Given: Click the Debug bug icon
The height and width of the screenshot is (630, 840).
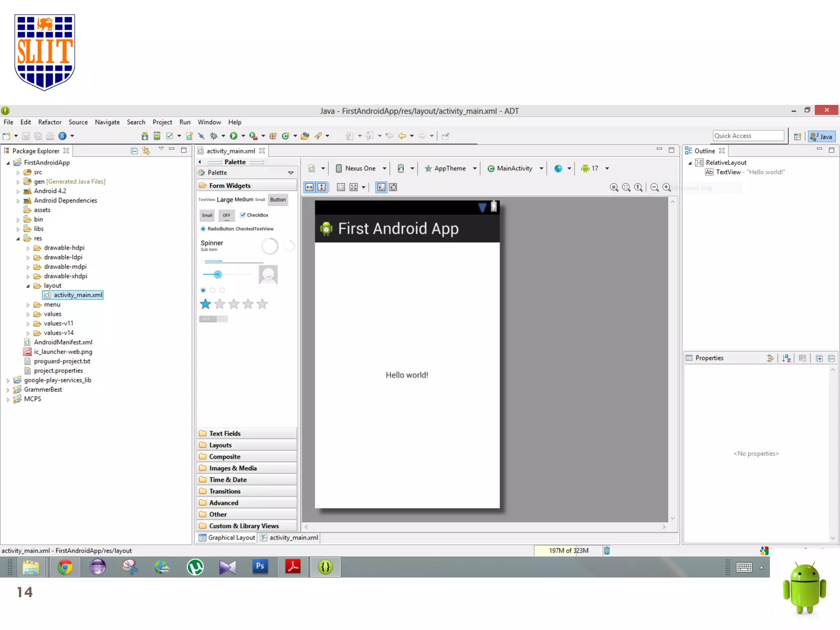Looking at the screenshot, I should pyautogui.click(x=214, y=136).
